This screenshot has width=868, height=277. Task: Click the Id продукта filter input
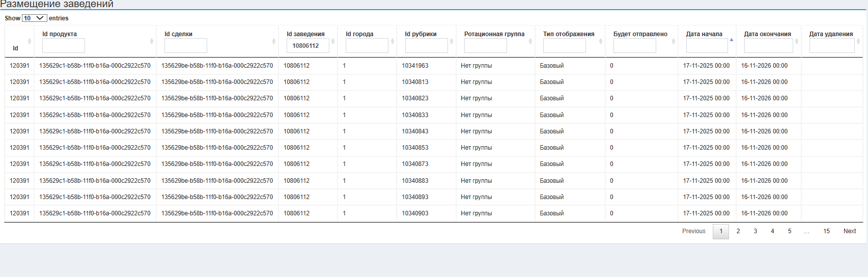64,46
